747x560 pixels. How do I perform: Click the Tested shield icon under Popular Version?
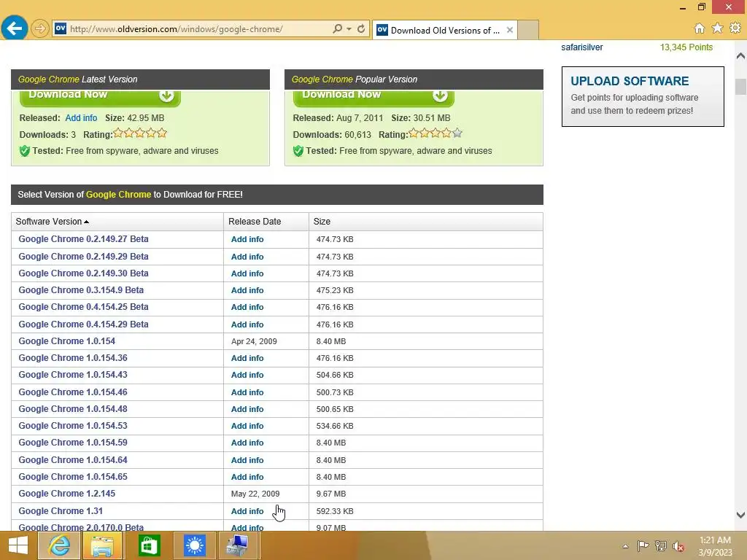click(298, 151)
